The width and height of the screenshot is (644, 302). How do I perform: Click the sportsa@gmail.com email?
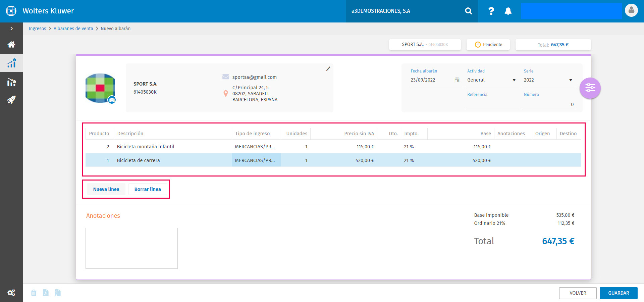[x=255, y=77]
